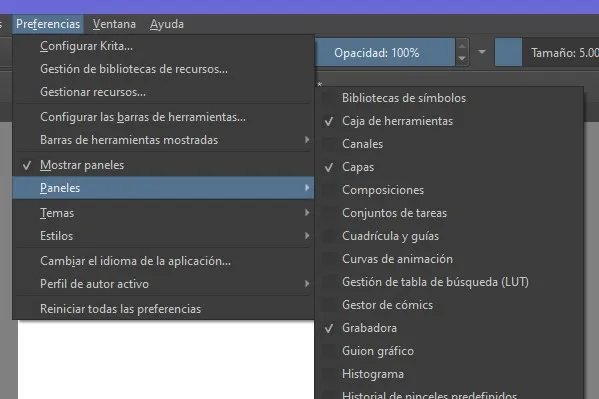Toggle Mostrar paneles option
599x399 pixels.
[163, 165]
